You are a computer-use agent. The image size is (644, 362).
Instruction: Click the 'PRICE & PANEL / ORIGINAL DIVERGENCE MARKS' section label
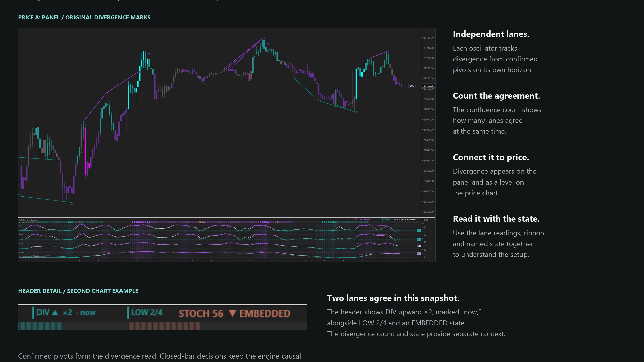[x=84, y=17]
